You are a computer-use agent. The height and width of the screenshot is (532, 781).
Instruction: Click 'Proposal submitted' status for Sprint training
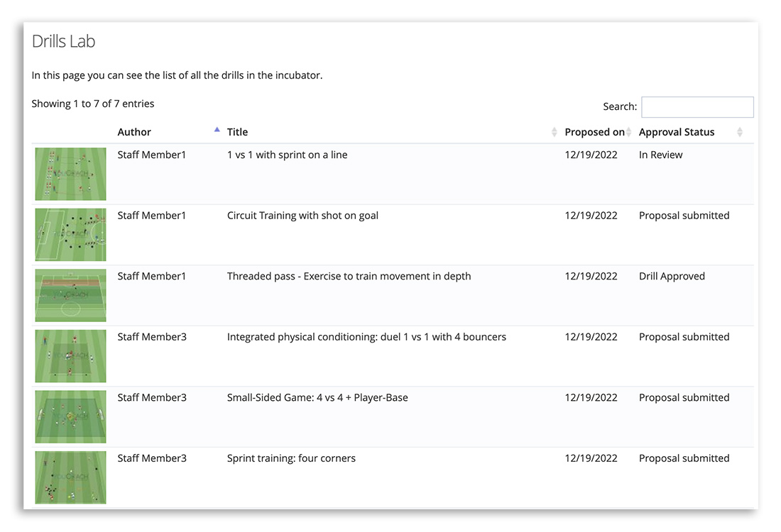coord(684,458)
